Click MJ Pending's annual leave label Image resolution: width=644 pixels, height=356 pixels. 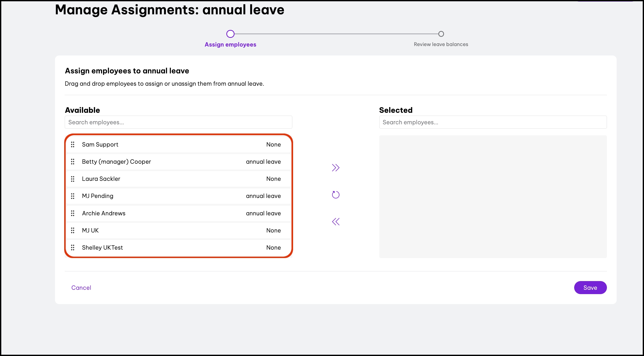coord(263,196)
